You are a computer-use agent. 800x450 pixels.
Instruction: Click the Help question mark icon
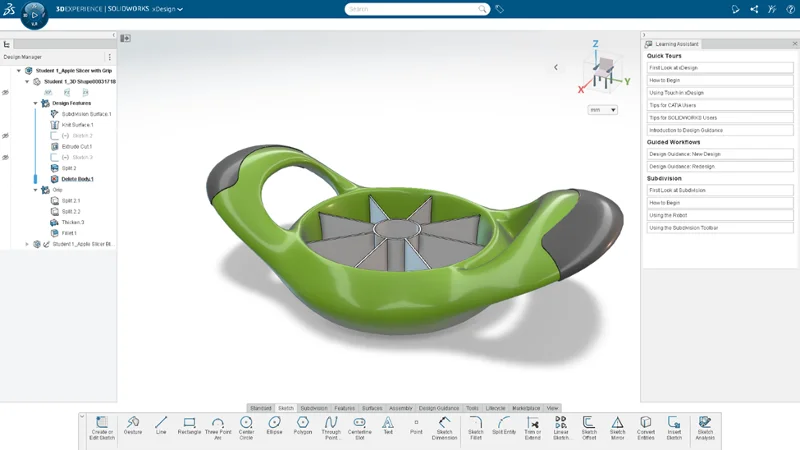coord(789,9)
